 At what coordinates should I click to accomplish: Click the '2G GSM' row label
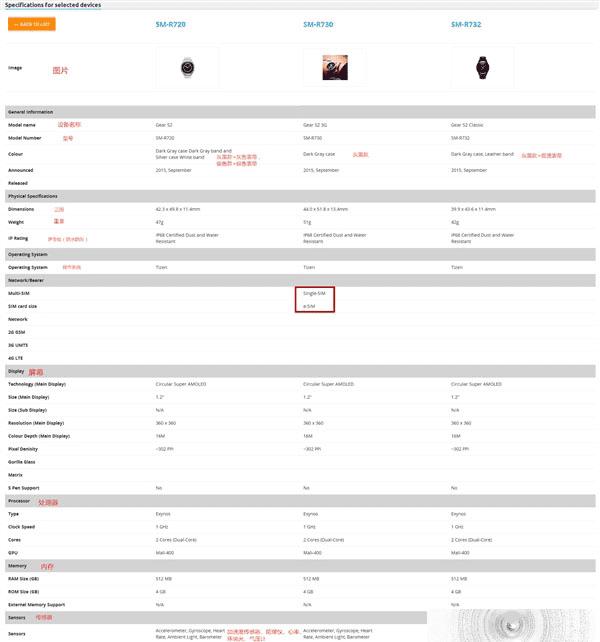coord(16,332)
